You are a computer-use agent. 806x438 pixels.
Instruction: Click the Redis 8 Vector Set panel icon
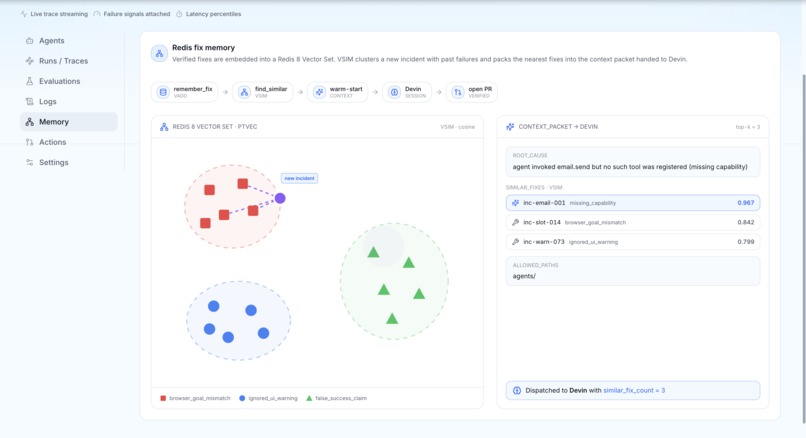click(x=164, y=127)
